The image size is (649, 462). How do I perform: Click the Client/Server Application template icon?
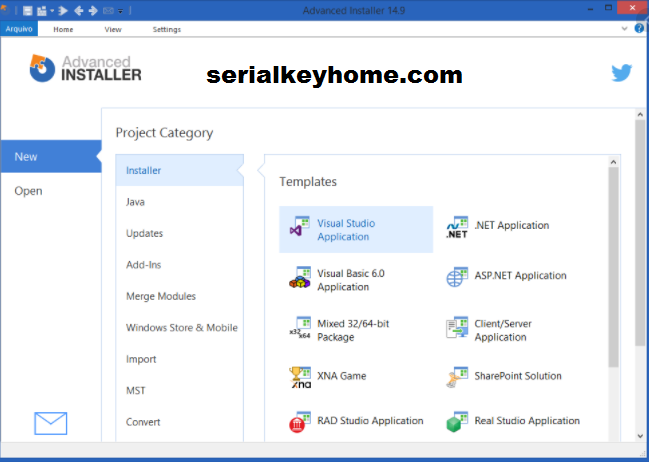pyautogui.click(x=457, y=328)
